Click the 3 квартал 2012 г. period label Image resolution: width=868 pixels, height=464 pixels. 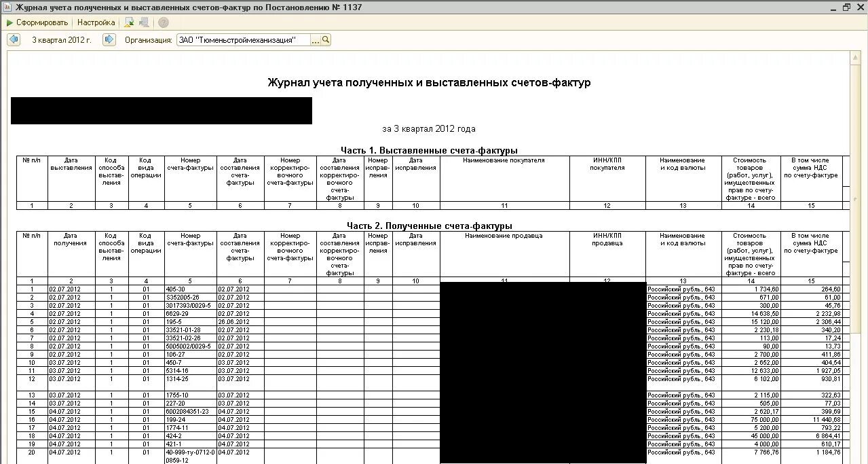click(x=62, y=40)
